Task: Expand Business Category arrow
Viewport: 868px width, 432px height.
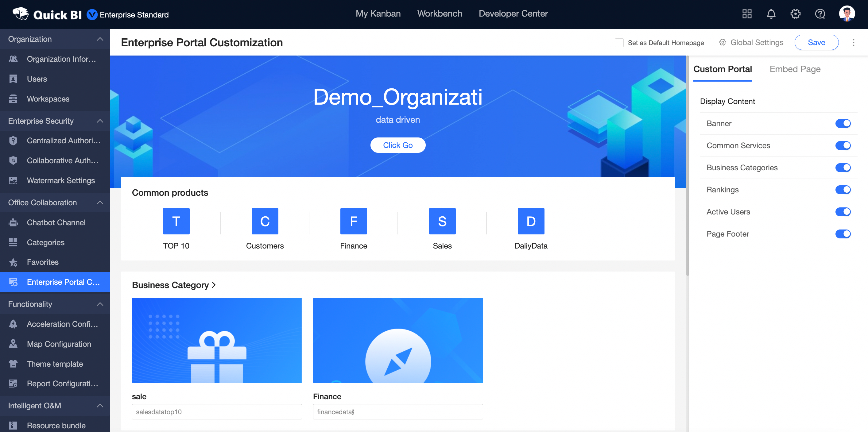Action: (x=214, y=285)
